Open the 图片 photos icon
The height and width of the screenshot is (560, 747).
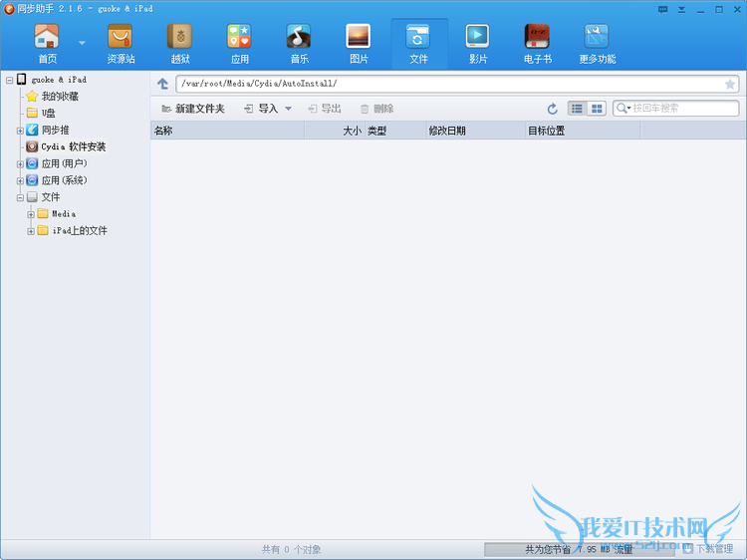(x=359, y=44)
